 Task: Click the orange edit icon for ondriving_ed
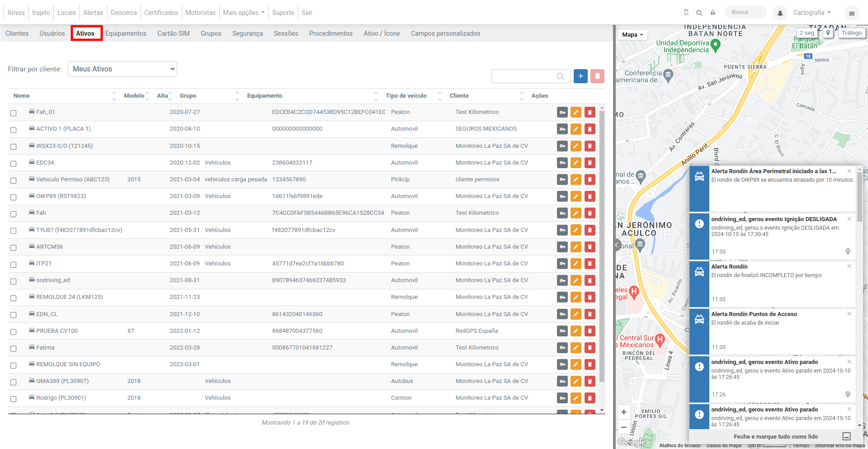(x=576, y=280)
